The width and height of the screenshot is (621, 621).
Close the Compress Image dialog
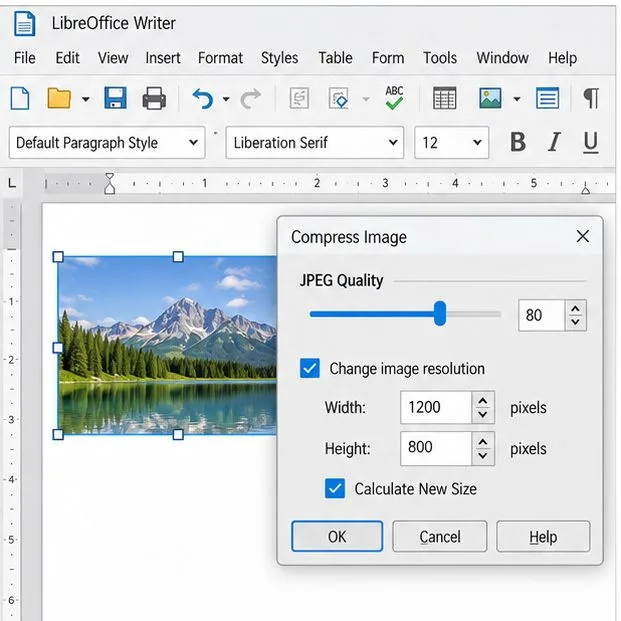click(x=583, y=236)
